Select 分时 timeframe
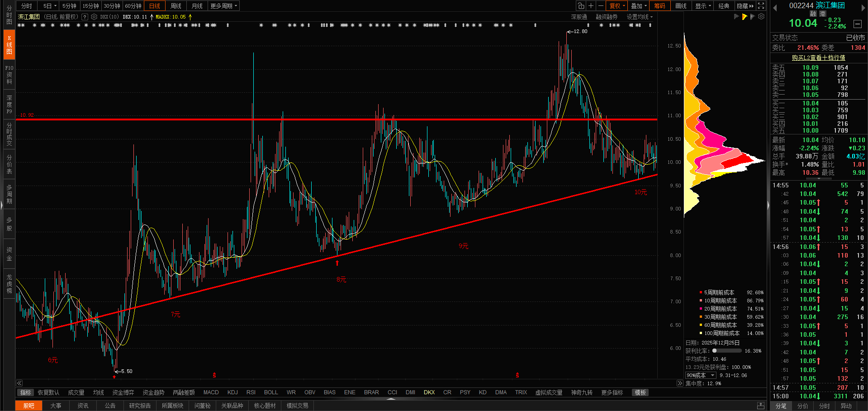 (27, 6)
